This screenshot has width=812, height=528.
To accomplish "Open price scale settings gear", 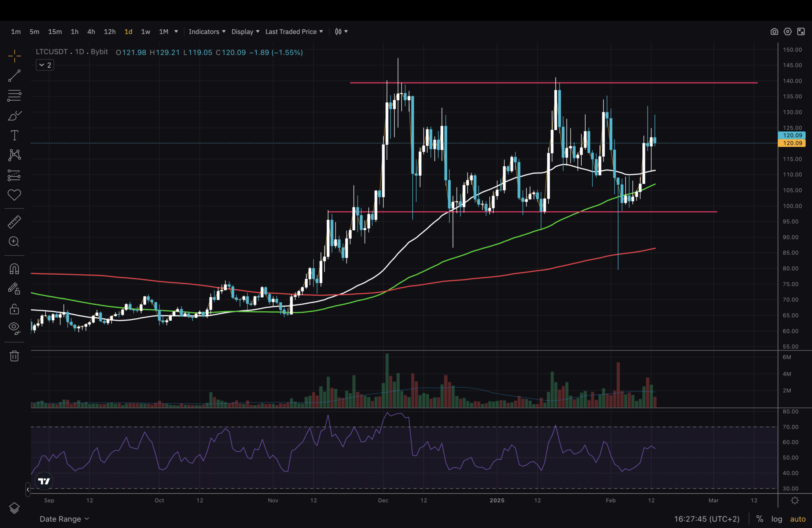I will pos(795,500).
